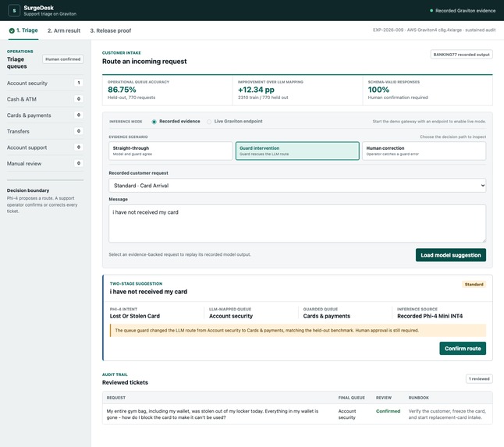Click the REVIEW column header
The width and height of the screenshot is (504, 447).
[384, 398]
